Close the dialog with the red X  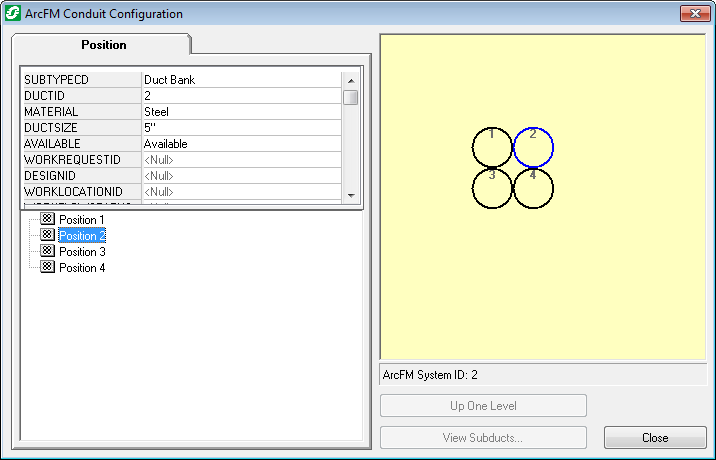pyautogui.click(x=694, y=14)
